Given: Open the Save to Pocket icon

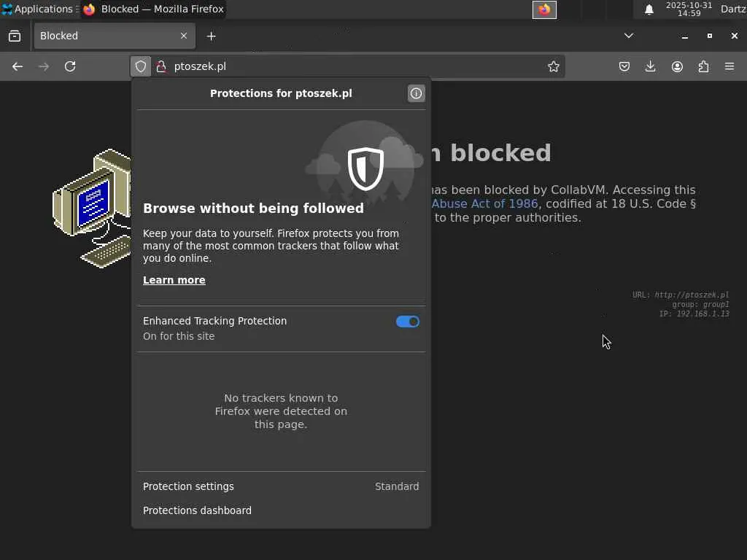Looking at the screenshot, I should (x=624, y=66).
